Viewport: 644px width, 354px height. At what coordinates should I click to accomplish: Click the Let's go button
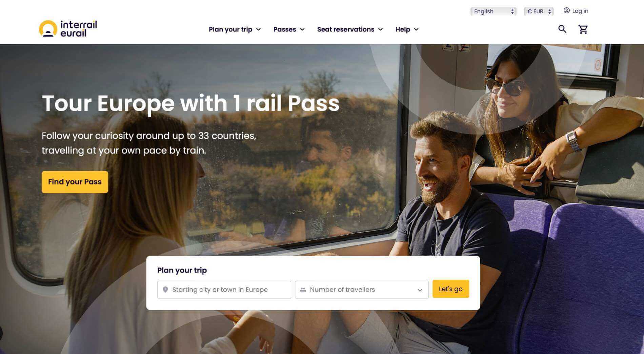tap(451, 289)
